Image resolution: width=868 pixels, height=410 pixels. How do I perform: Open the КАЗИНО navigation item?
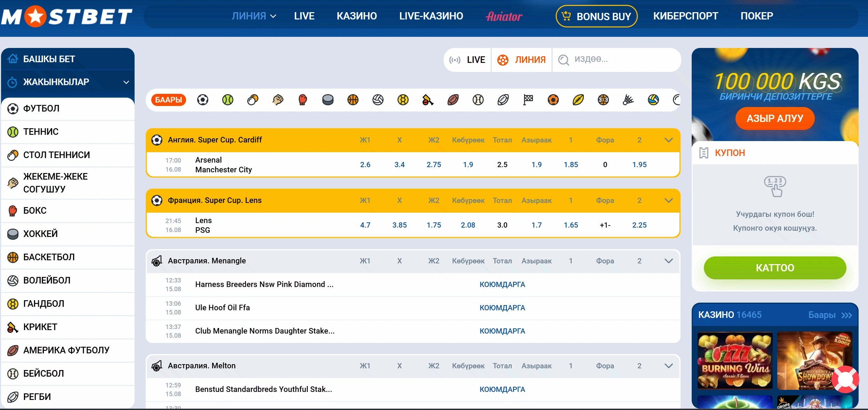[x=357, y=16]
